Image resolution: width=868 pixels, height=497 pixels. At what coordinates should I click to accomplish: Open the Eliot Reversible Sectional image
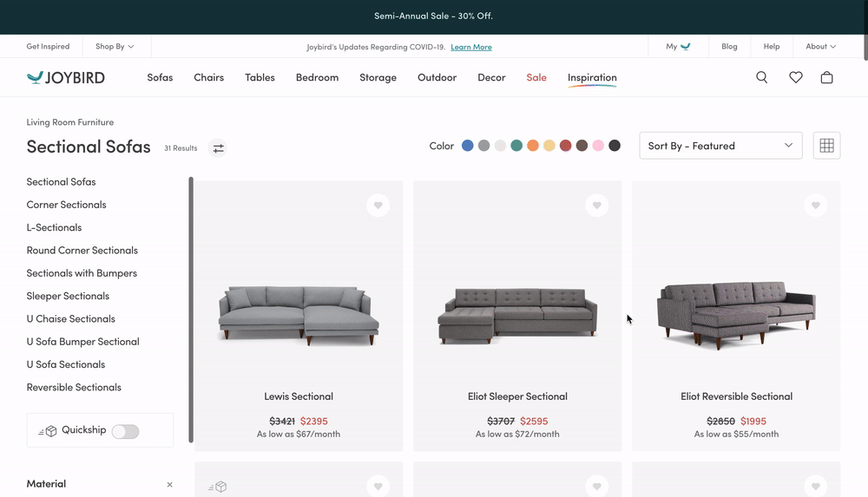[736, 316]
